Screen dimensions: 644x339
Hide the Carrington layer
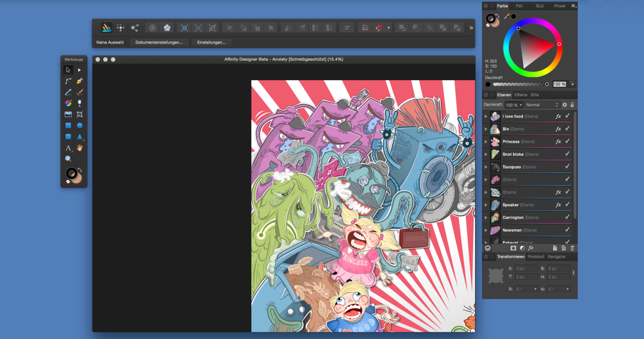(567, 217)
